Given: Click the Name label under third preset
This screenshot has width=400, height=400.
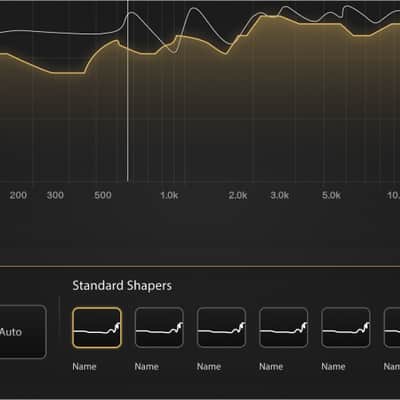Looking at the screenshot, I should tap(209, 367).
